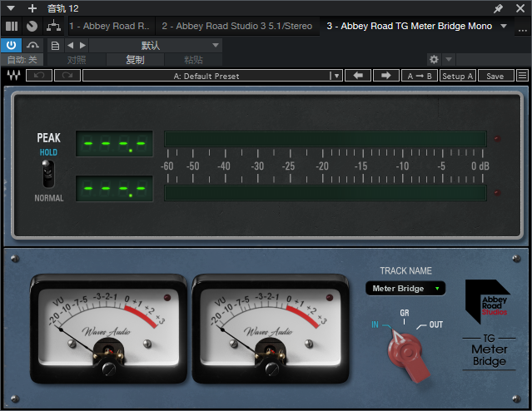Click the 复制 copy button
Screen dimensions: 532x411
click(x=136, y=60)
